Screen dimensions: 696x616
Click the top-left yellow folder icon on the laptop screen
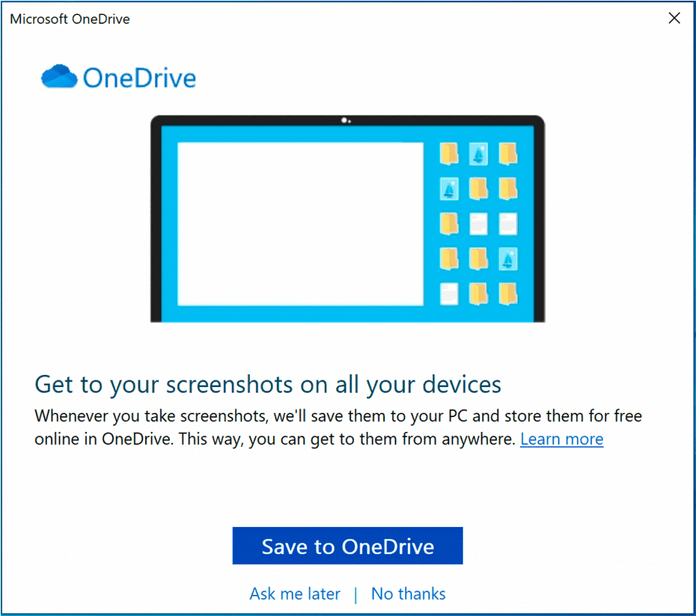[449, 154]
